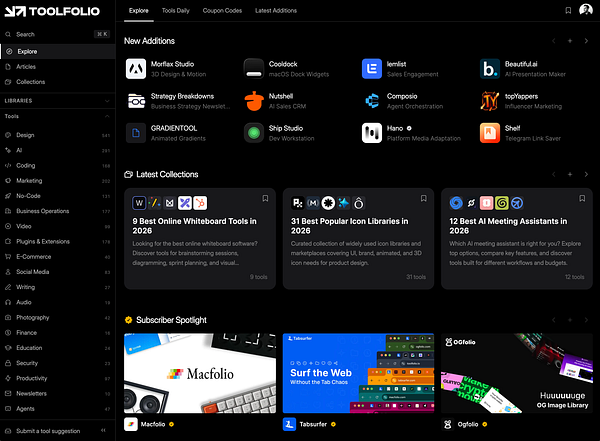Open '9 Best Online Whiteboard Tools' title
The width and height of the screenshot is (600, 441).
(x=194, y=226)
